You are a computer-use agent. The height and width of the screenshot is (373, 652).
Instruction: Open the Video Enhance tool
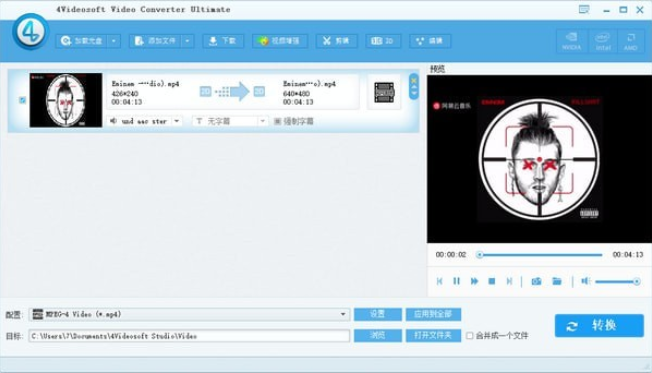279,41
